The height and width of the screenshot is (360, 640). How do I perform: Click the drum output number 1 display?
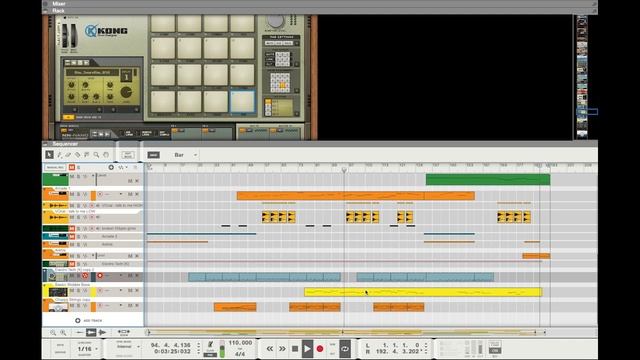pos(126,77)
